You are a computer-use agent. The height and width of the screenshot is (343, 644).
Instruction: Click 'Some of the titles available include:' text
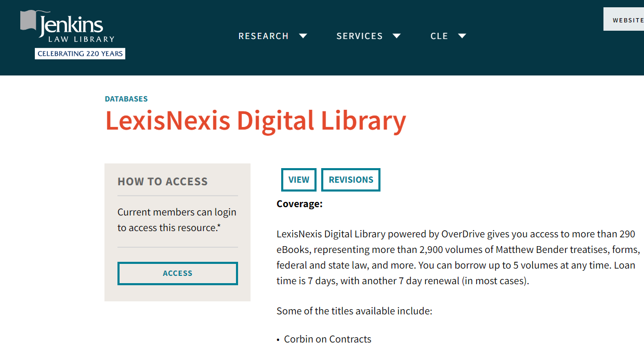[x=354, y=311]
